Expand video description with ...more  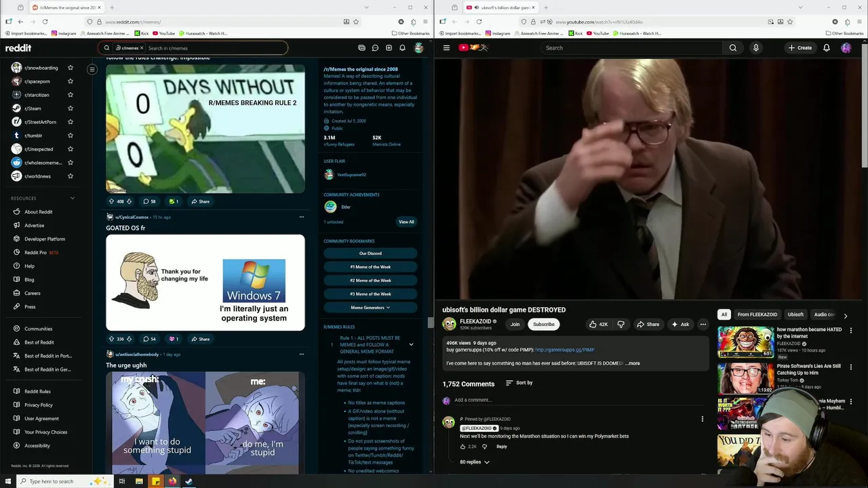tap(633, 363)
